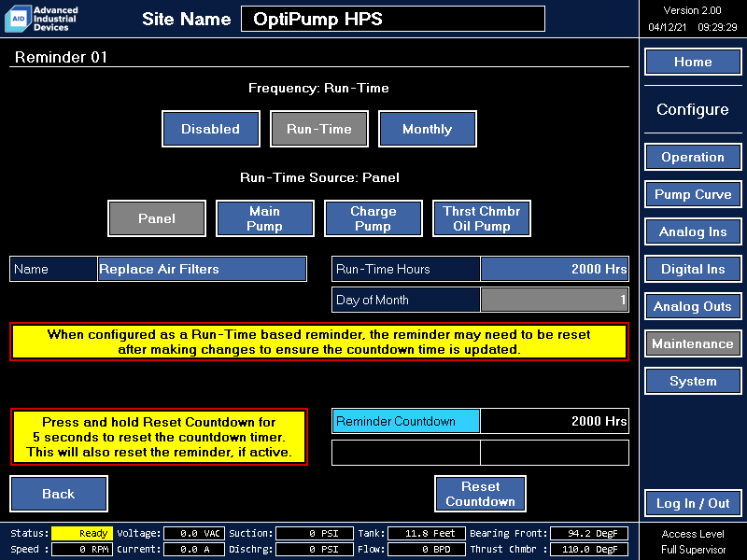Click the Bearing Front 94.2 DegF reading
747x560 pixels.
point(589,533)
